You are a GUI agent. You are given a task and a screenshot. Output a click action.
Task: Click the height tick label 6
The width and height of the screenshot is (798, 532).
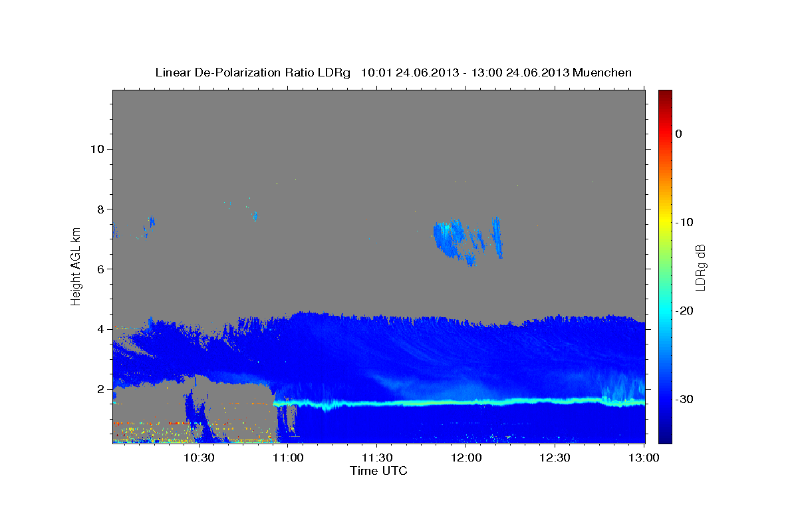click(x=100, y=269)
